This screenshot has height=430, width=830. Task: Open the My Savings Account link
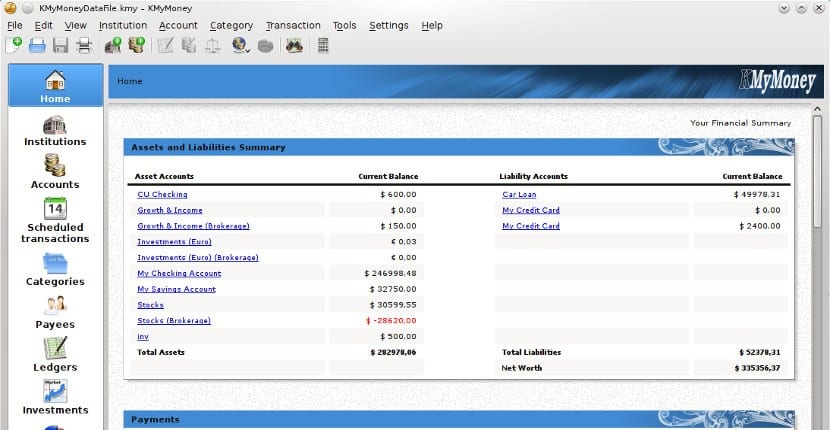click(x=176, y=289)
